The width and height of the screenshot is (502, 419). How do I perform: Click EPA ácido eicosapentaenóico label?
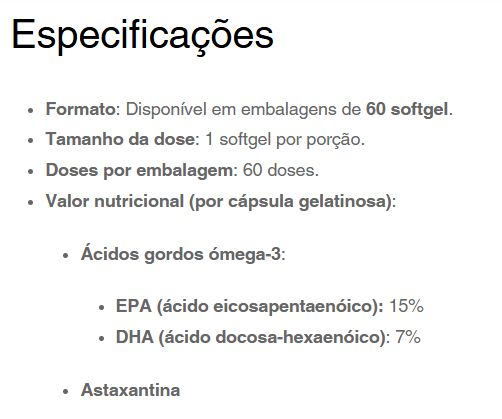tap(249, 306)
